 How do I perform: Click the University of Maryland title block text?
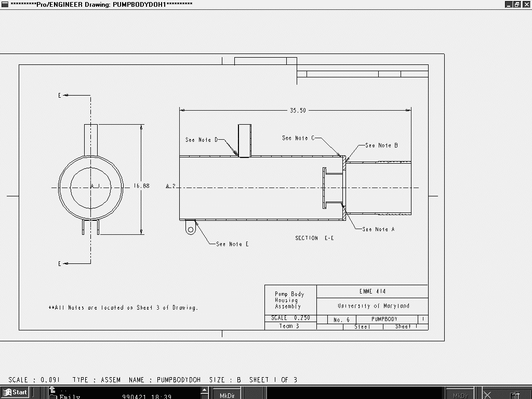(373, 306)
